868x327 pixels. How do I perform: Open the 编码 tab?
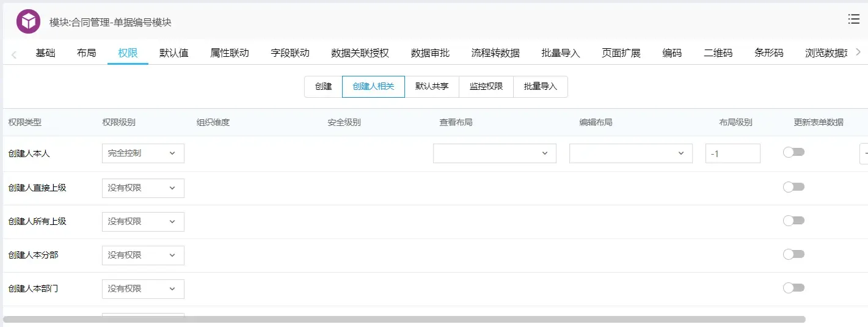(x=672, y=53)
